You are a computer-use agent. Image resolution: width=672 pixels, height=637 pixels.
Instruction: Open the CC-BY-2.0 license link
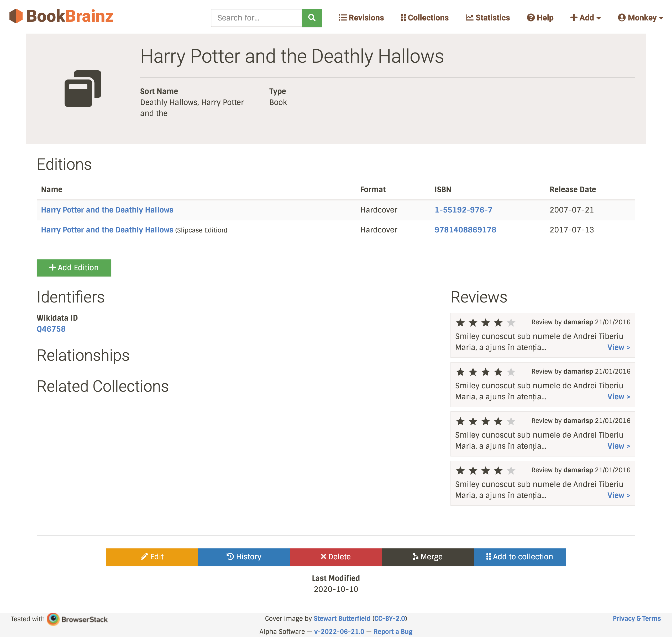pos(390,618)
